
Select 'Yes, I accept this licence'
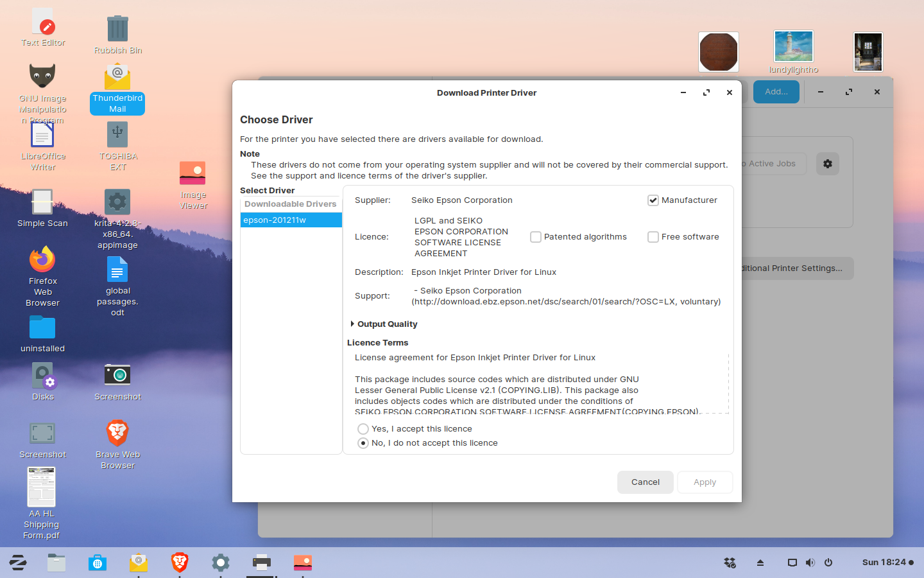[x=363, y=429]
